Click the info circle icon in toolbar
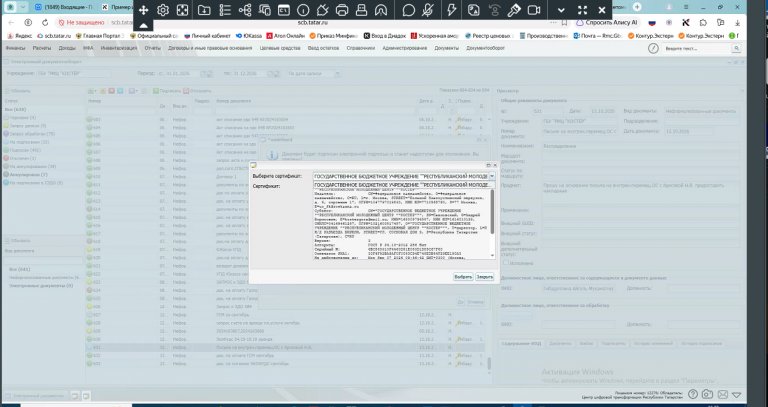Image resolution: width=768 pixels, height=407 pixels. point(303,10)
